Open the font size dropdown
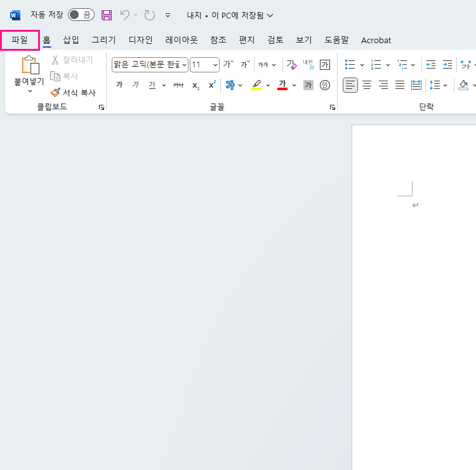This screenshot has height=470, width=476. pyautogui.click(x=215, y=65)
